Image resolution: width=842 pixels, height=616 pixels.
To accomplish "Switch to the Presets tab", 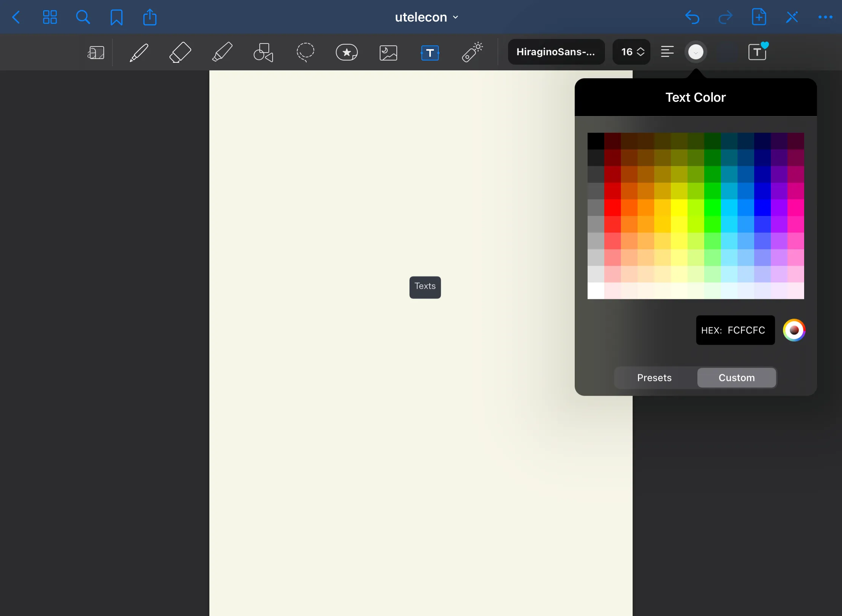I will click(x=654, y=378).
